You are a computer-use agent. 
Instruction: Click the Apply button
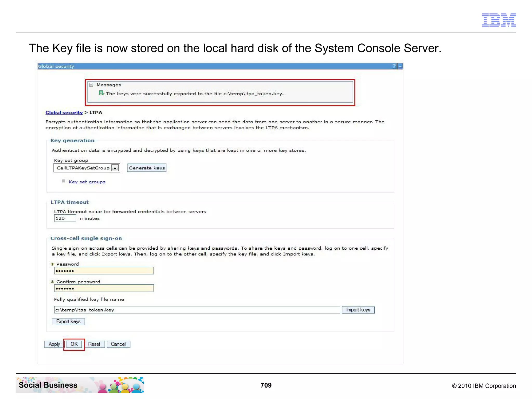[x=54, y=344]
